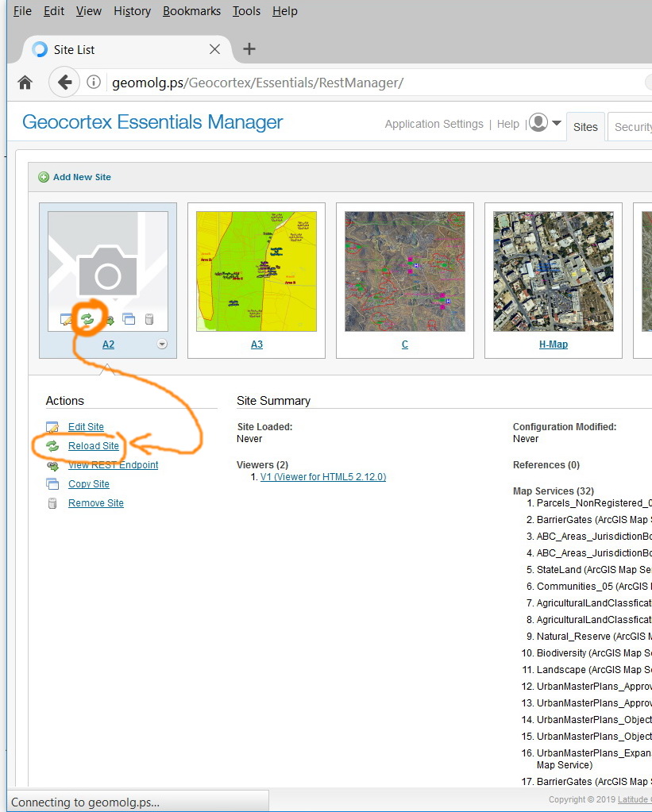
Task: Click the 'StateLand' map service entry
Action: coord(593,570)
